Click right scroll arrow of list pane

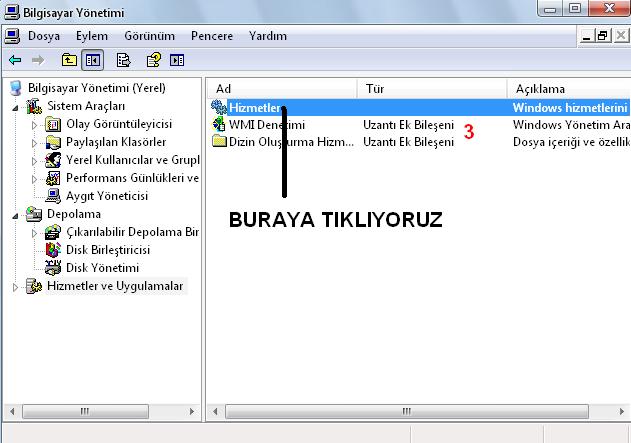coord(622,412)
